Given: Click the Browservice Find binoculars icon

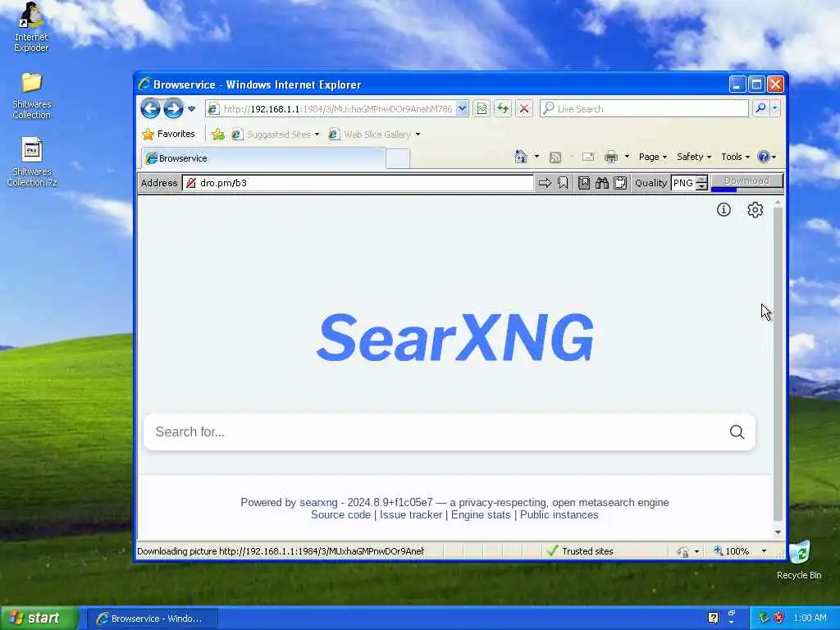Looking at the screenshot, I should click(601, 183).
